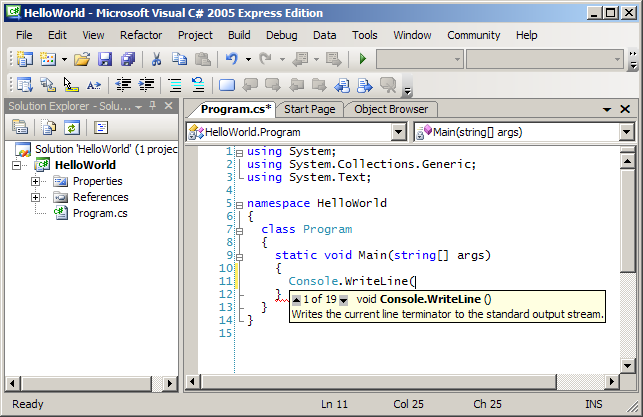Image resolution: width=643 pixels, height=417 pixels.
Task: Close the active document tab
Action: tap(625, 109)
